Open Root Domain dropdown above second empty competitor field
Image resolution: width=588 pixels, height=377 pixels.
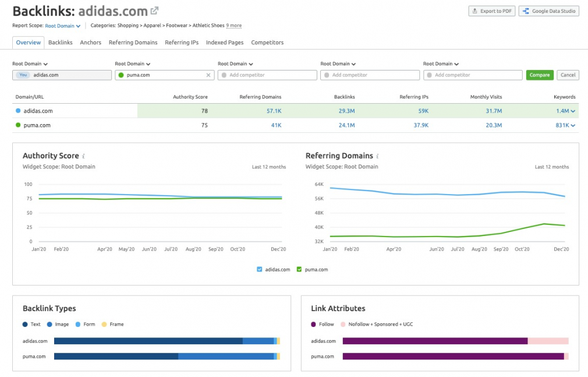coord(338,64)
